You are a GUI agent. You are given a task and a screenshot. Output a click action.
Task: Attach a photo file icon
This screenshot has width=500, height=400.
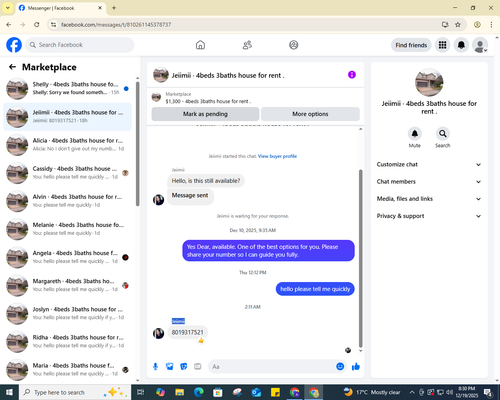pyautogui.click(x=170, y=367)
